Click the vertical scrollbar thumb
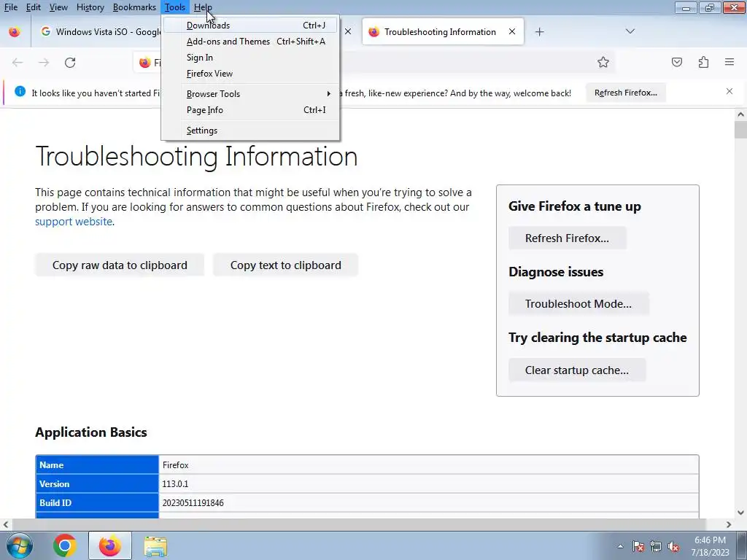Viewport: 747px width, 560px height. (x=740, y=130)
